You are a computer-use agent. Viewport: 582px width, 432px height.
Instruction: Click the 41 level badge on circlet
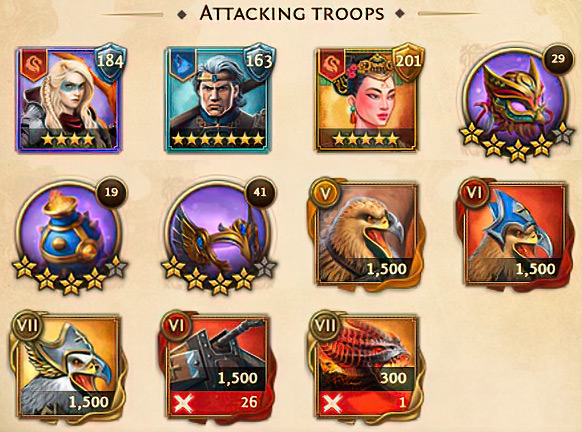[260, 192]
